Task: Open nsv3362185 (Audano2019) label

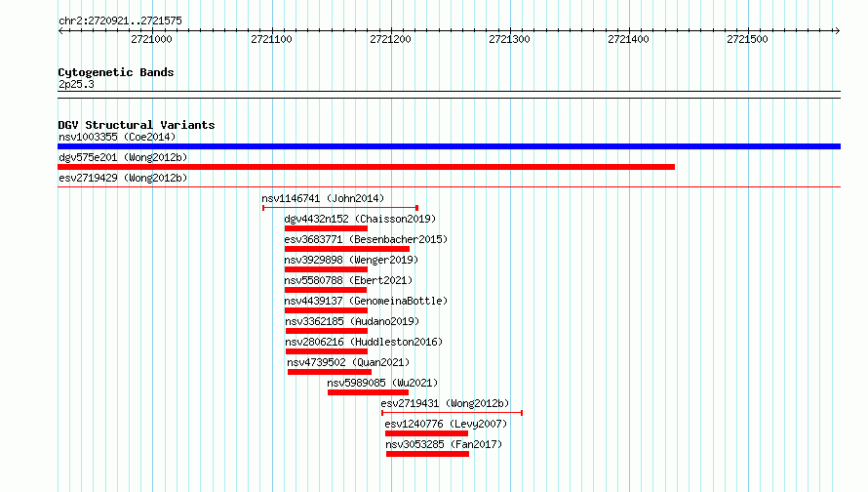Action: [352, 321]
